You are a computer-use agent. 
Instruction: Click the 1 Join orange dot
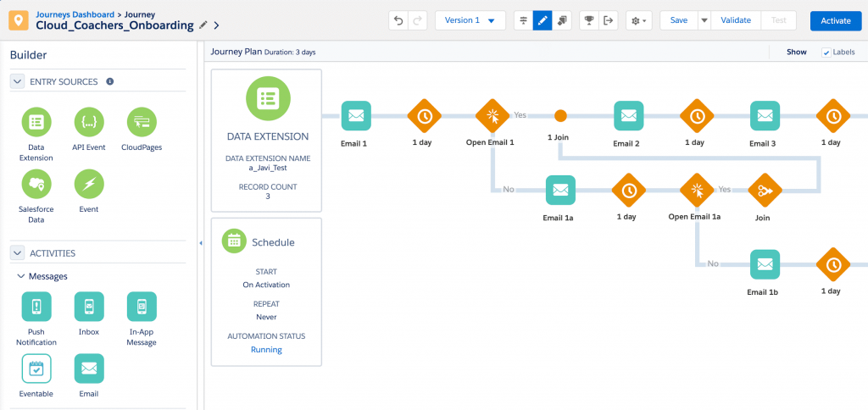click(560, 116)
